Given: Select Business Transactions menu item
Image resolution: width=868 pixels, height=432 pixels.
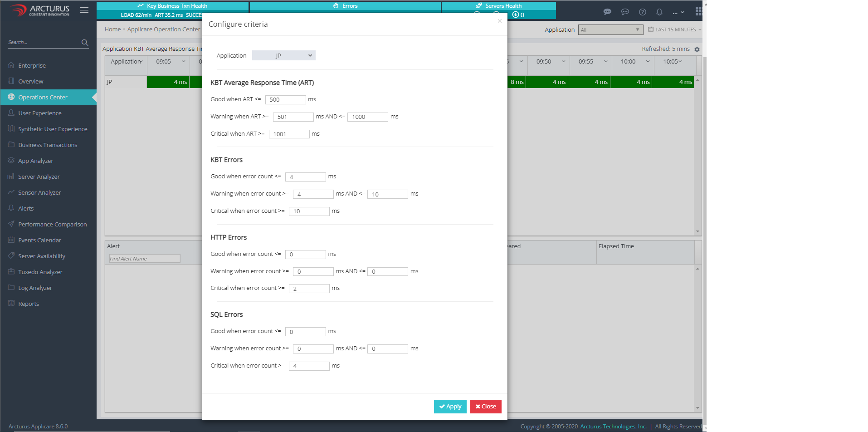Looking at the screenshot, I should [x=48, y=145].
